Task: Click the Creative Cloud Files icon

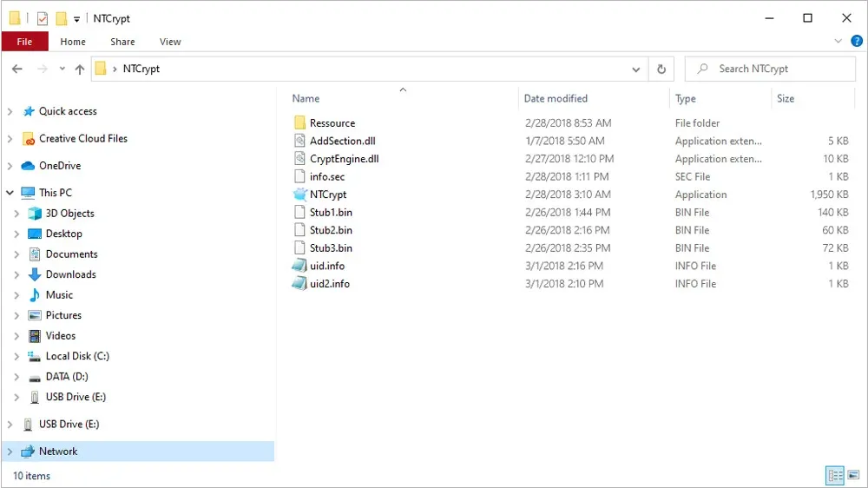Action: point(29,138)
